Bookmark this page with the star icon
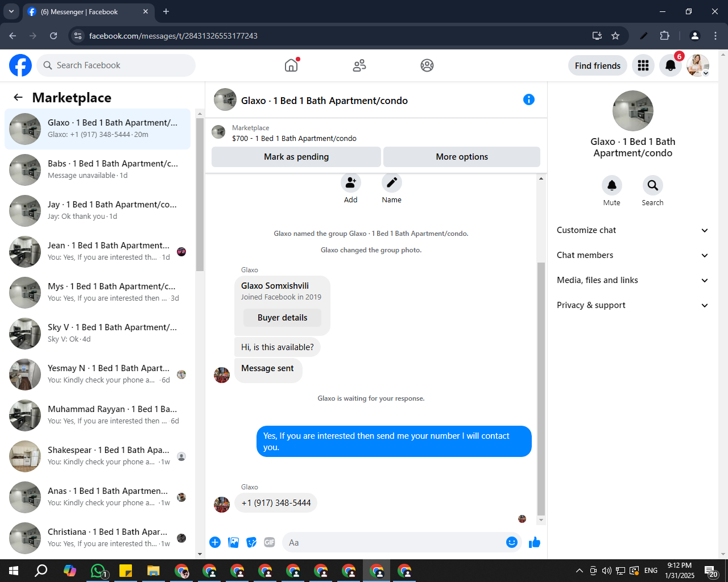The width and height of the screenshot is (728, 582). click(615, 36)
